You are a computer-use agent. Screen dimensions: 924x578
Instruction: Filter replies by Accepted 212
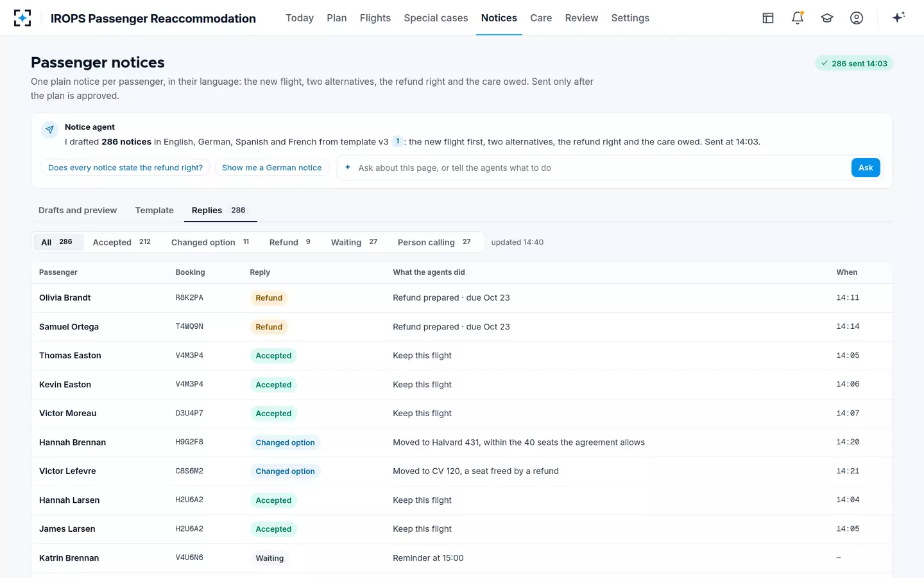coord(122,242)
